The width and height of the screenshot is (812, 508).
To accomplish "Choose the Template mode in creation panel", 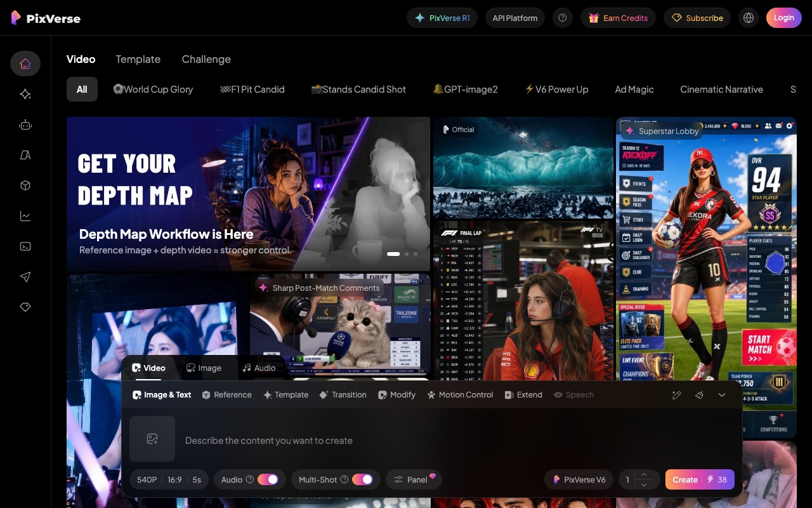I will point(285,394).
